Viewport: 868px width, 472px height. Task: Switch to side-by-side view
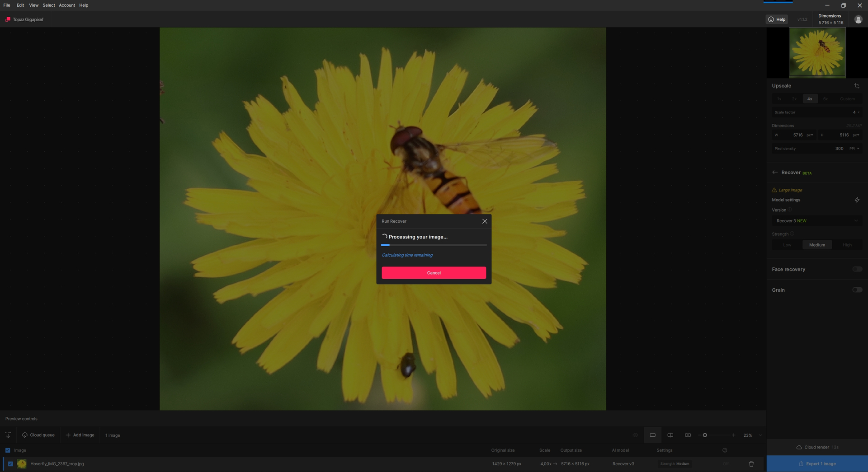(x=688, y=435)
